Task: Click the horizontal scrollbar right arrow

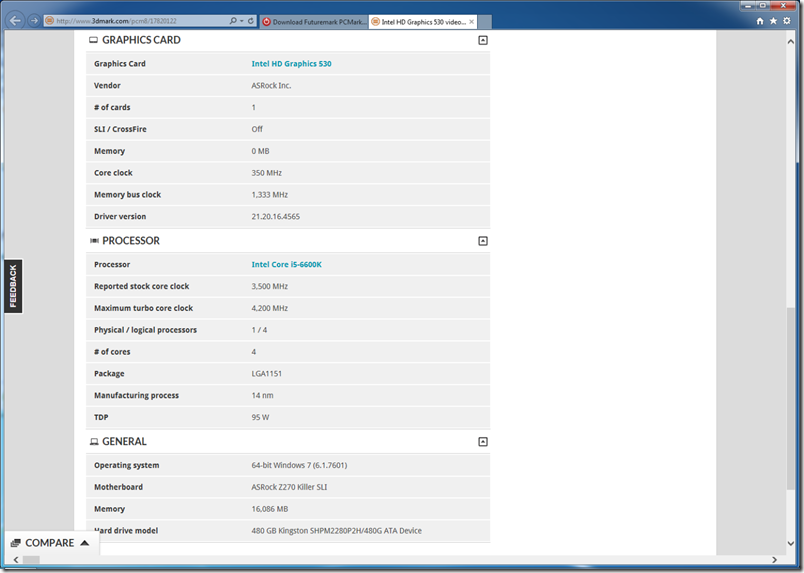Action: pyautogui.click(x=774, y=560)
